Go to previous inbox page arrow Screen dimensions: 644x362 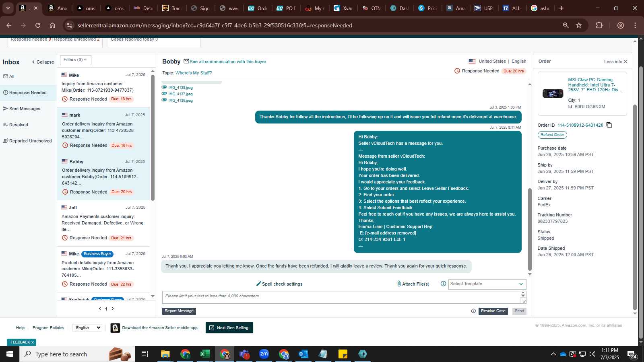pos(100,309)
